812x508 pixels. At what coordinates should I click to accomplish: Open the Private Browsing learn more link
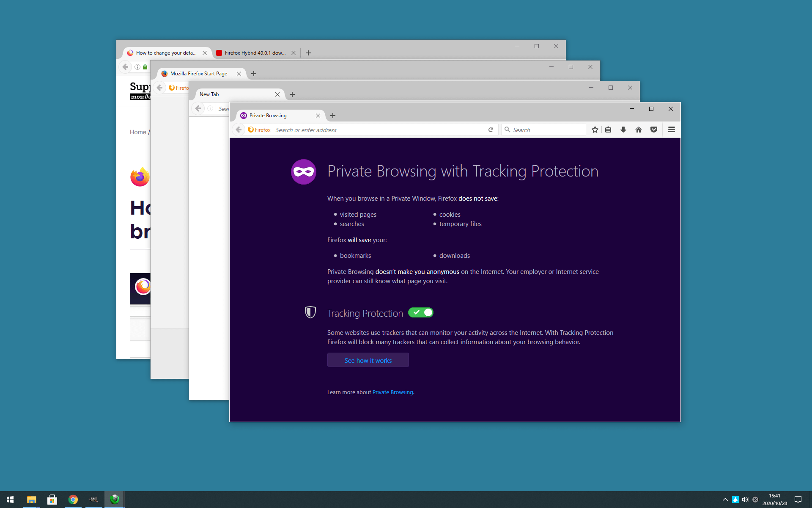(x=392, y=392)
